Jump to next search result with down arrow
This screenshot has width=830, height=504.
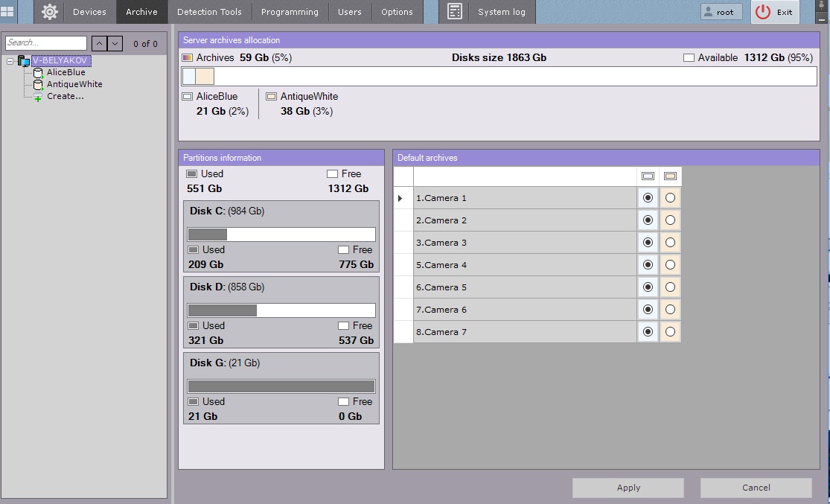click(115, 43)
